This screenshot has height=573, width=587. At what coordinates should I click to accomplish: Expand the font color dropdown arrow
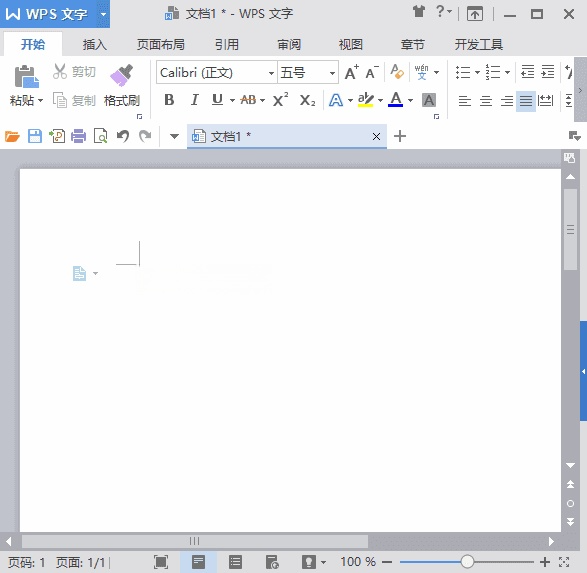point(411,100)
